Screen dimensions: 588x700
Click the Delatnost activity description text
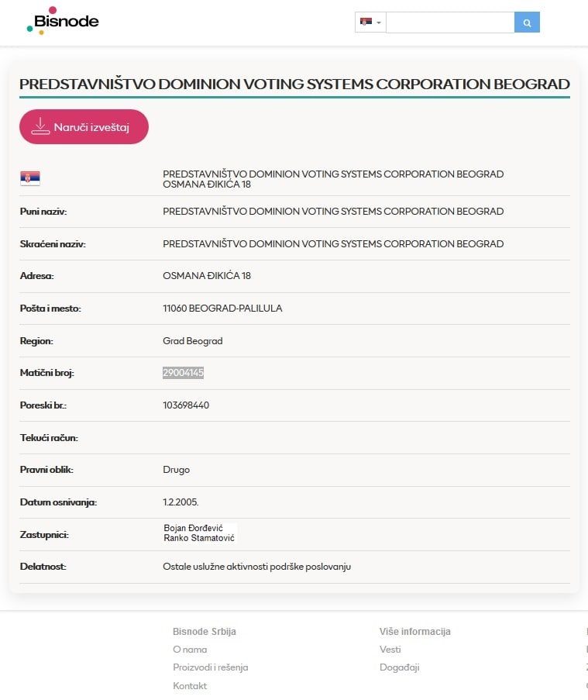[x=256, y=567]
